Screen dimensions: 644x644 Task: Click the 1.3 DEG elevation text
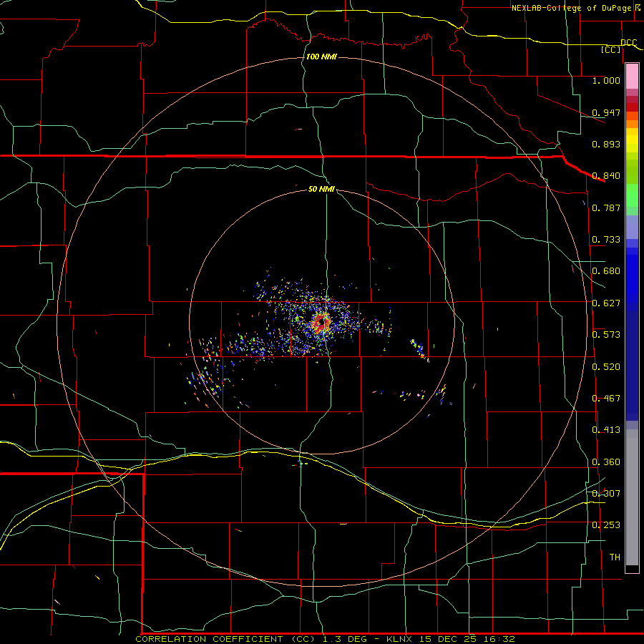(344, 639)
